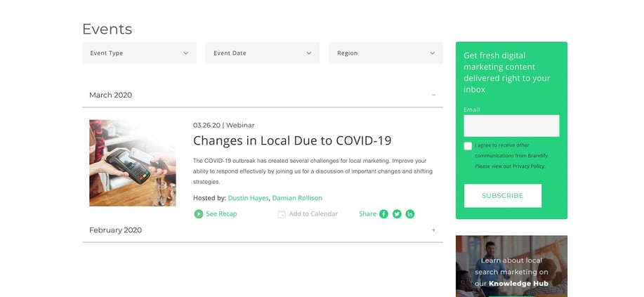Open host Dustin Hayes link
Viewport: 644px width, 297px height.
tap(248, 198)
